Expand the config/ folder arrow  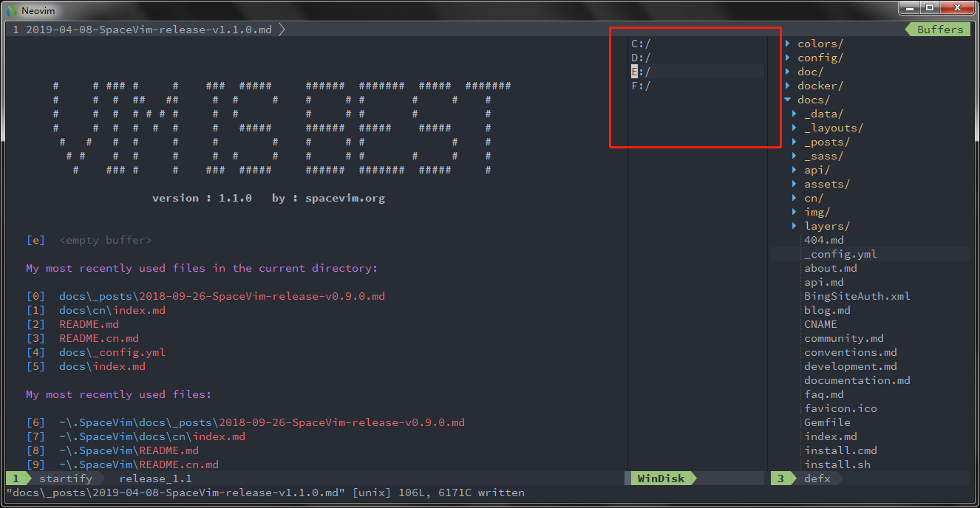(788, 58)
